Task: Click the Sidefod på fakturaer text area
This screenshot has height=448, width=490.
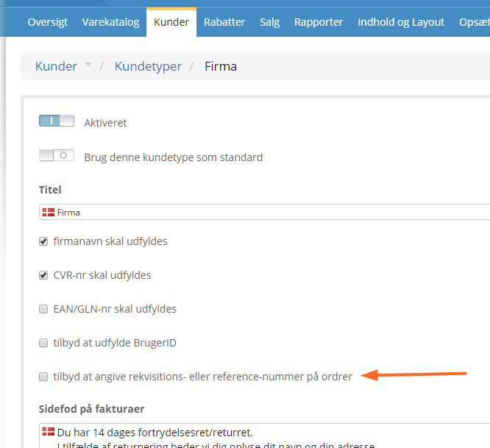Action: click(x=264, y=435)
